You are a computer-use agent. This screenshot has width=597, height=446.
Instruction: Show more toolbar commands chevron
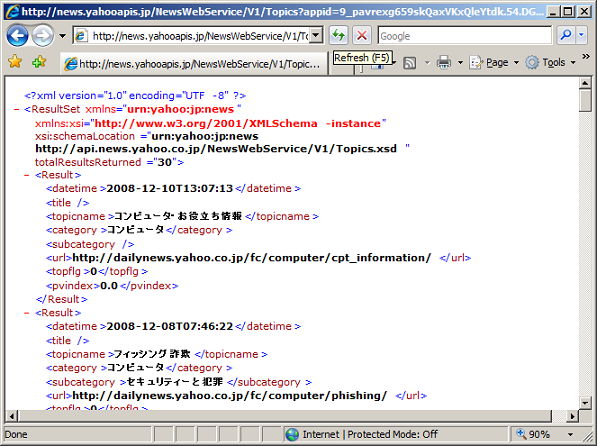(586, 56)
